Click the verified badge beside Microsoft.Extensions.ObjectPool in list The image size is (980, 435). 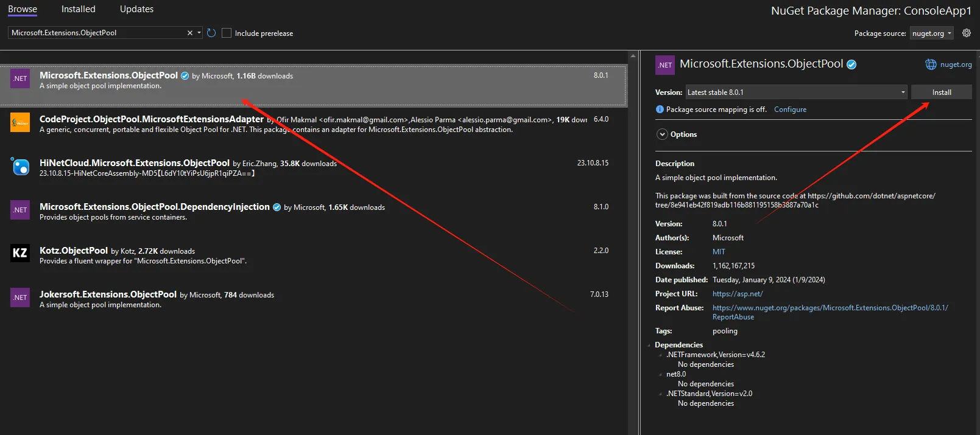[x=185, y=76]
